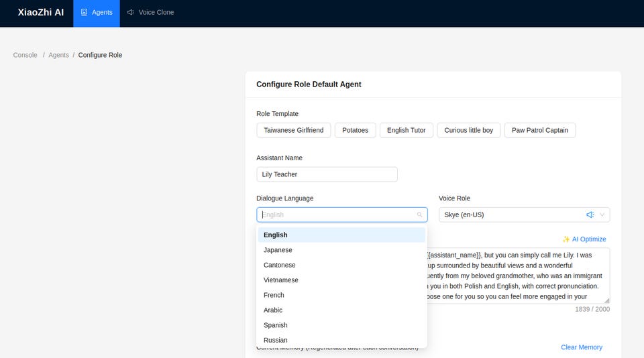Screen dimensions: 644x358
Task: Click the XiaoZhi AI logo
Action: 41,12
